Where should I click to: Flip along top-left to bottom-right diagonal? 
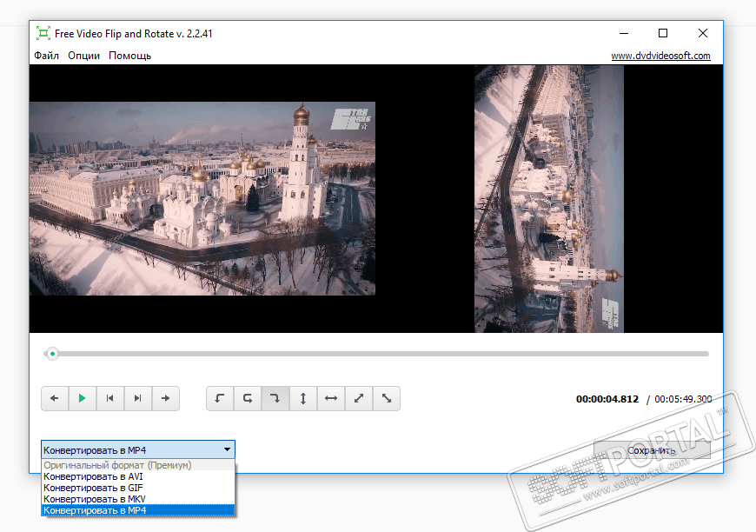click(x=386, y=398)
